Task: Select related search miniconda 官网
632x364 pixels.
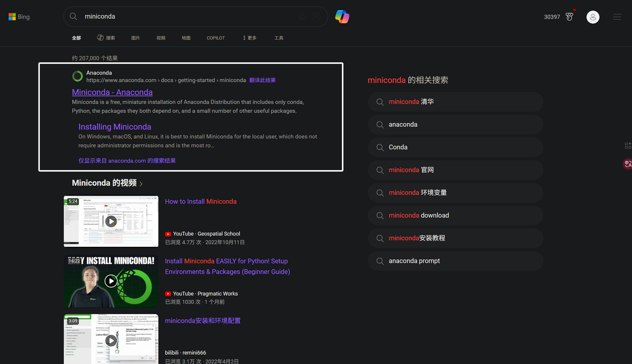Action: 455,170
